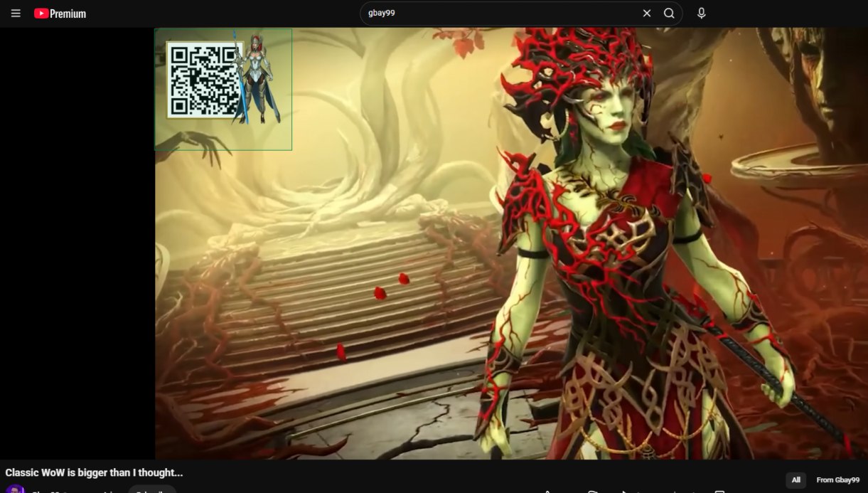The width and height of the screenshot is (868, 493).
Task: Select the 'From Gbay99' filter chip
Action: point(837,480)
